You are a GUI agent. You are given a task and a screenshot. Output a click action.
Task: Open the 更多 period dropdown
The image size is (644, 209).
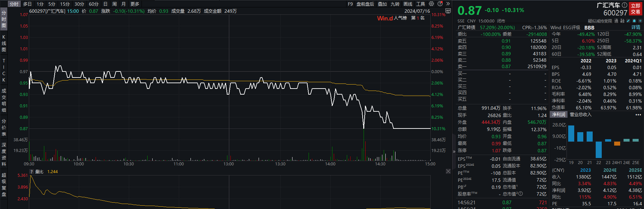point(135,4)
